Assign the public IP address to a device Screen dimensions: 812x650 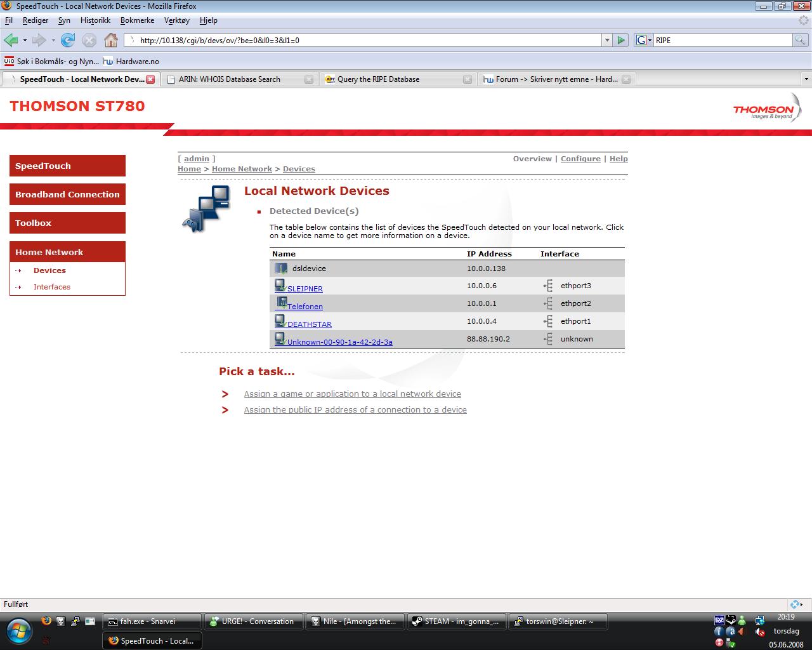pos(355,410)
